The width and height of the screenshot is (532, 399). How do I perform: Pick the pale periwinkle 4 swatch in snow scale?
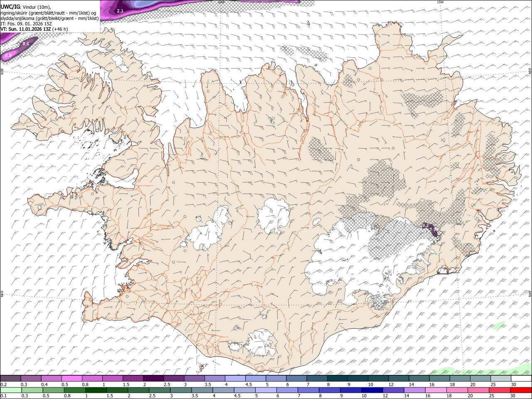click(235, 378)
